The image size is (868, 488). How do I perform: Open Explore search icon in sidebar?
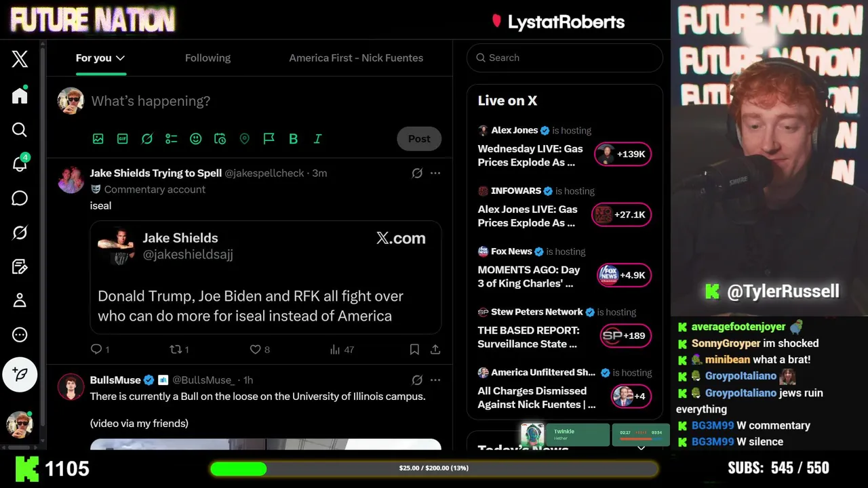(20, 129)
